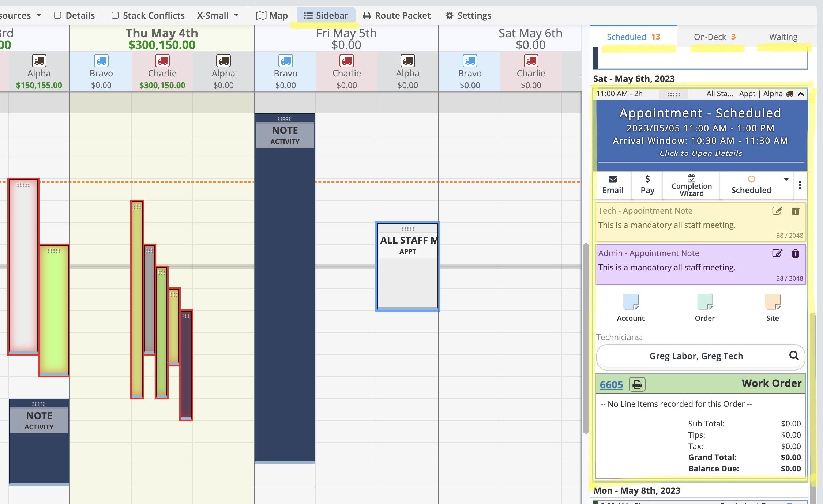Open the Account sticky note icon
The width and height of the screenshot is (823, 504).
pos(631,302)
